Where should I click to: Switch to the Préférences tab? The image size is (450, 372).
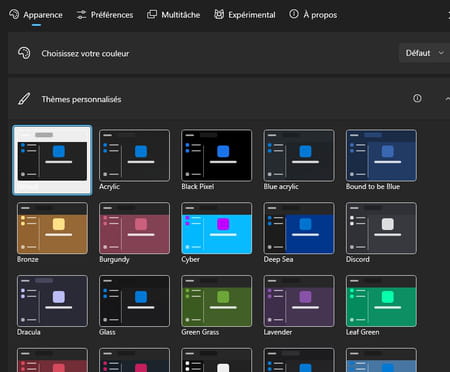coord(104,15)
